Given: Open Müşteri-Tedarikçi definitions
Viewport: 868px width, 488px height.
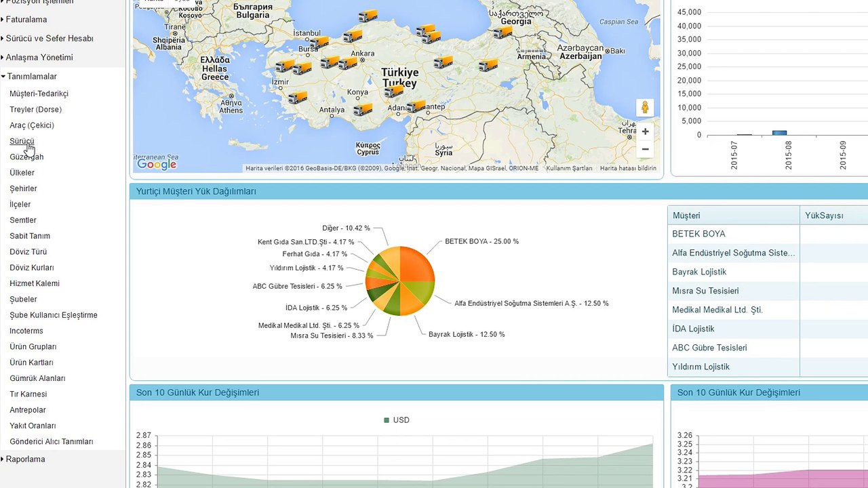Looking at the screenshot, I should click(x=39, y=94).
